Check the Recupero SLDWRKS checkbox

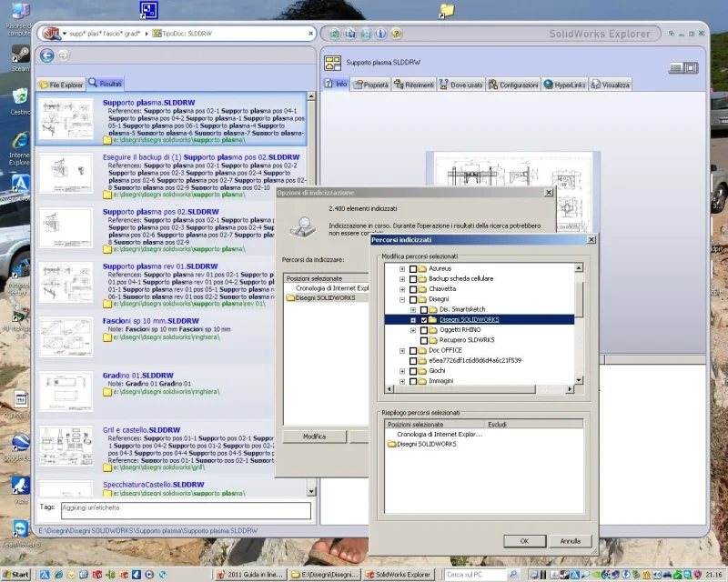coord(424,340)
